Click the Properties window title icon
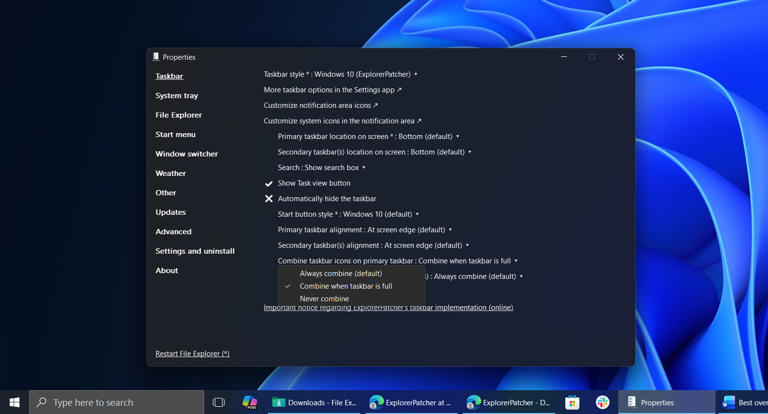 pos(156,57)
